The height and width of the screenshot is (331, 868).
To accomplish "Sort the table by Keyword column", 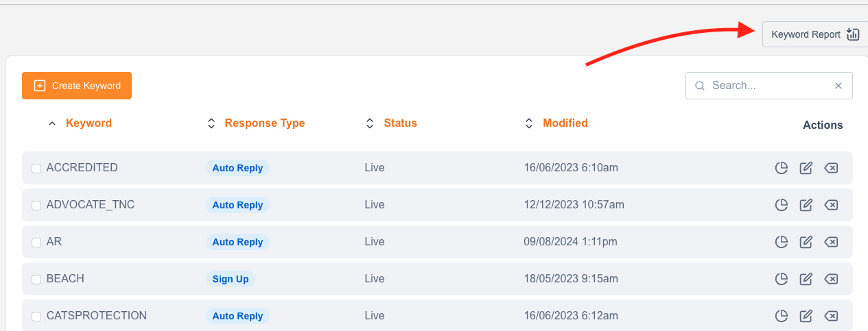I will tap(88, 123).
